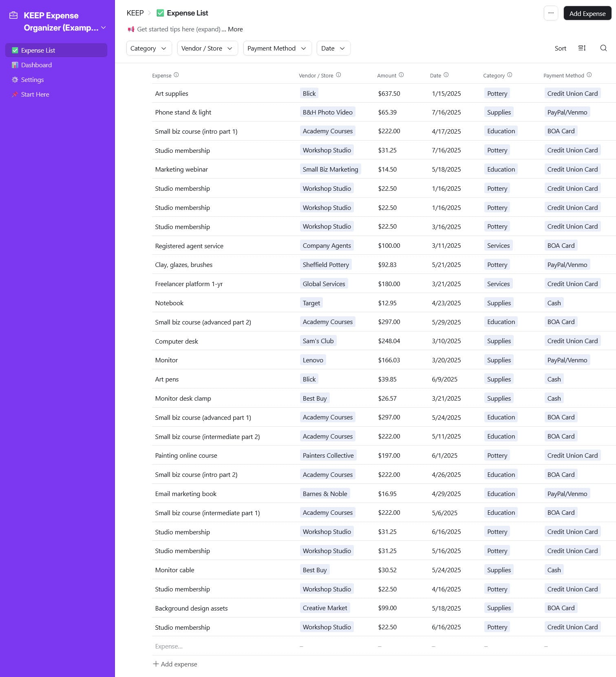Open Settings from the sidebar
This screenshot has width=616, height=677.
(x=32, y=80)
